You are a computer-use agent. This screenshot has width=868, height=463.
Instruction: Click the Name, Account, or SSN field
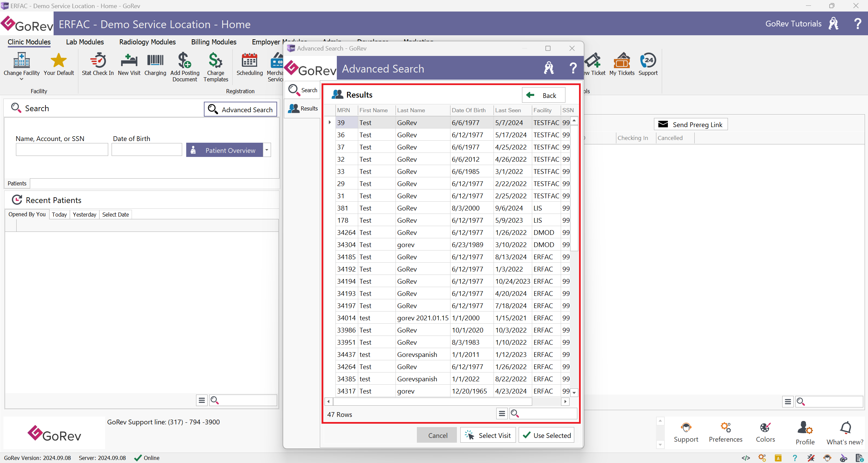click(x=62, y=150)
